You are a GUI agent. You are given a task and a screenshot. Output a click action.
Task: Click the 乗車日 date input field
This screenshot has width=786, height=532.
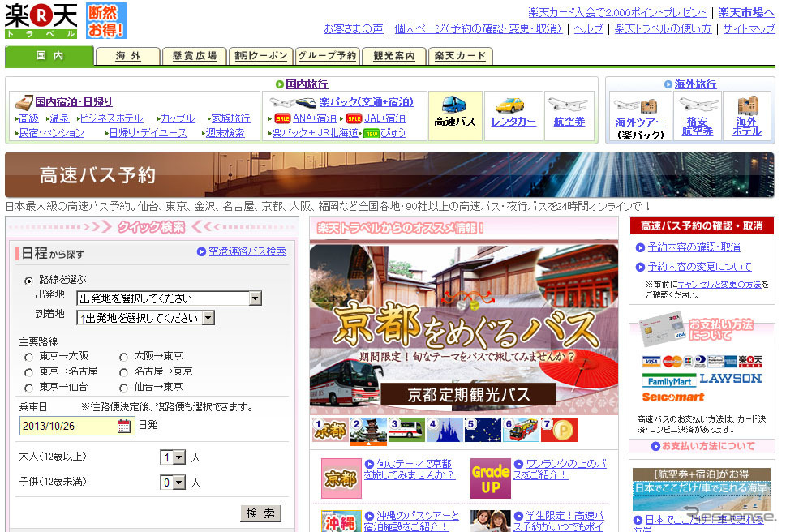click(x=68, y=426)
